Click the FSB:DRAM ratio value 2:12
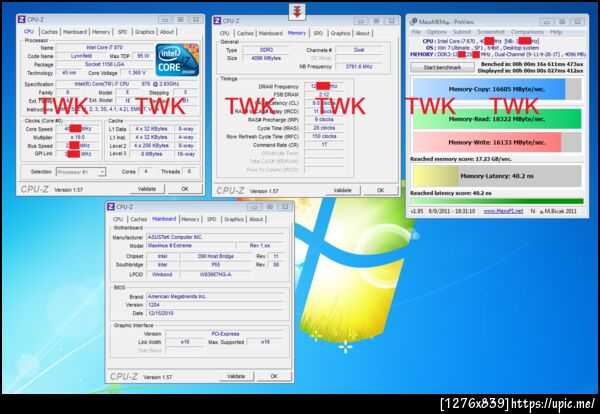 (324, 95)
